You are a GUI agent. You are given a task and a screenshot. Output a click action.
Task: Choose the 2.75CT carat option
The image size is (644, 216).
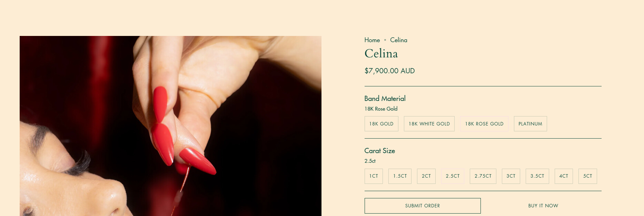(483, 176)
